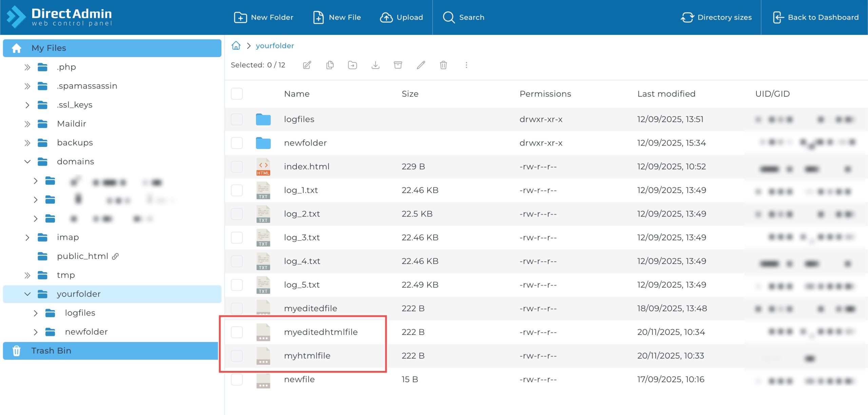This screenshot has height=415, width=868.
Task: Click the Directory sizes refresh icon
Action: click(x=687, y=17)
